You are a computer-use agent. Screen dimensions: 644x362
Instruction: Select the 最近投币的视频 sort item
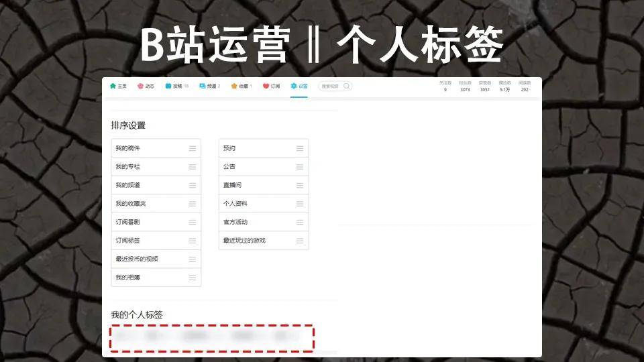(156, 259)
